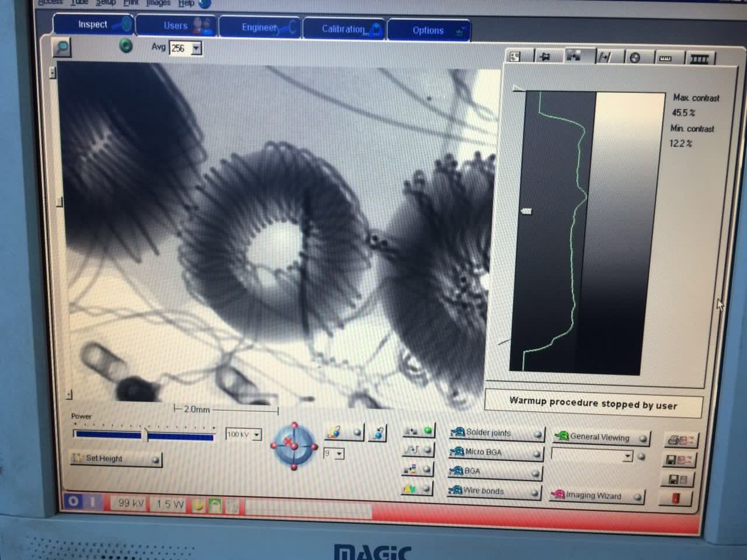Click the left ball on the joystick control

[x=274, y=445]
